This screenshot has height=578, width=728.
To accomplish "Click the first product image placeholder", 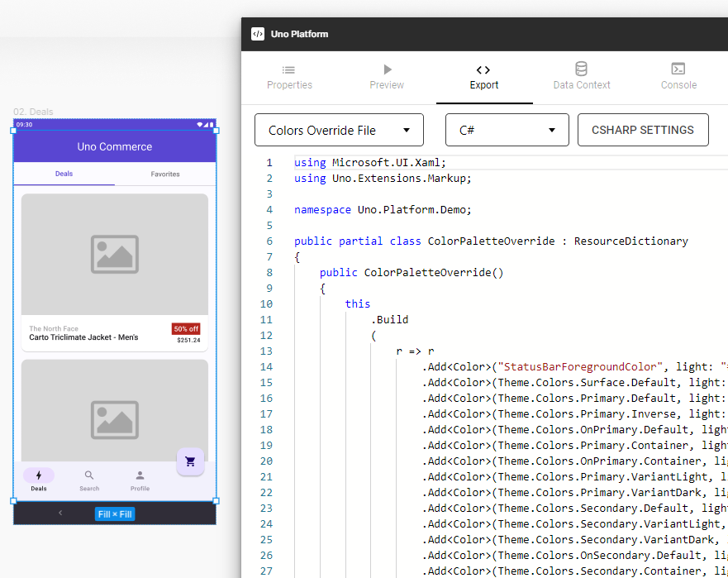I will coord(115,254).
